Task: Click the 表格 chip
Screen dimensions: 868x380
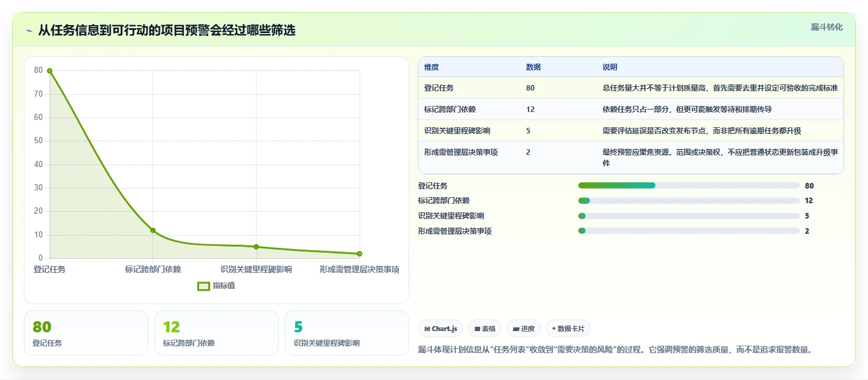Action: click(485, 329)
